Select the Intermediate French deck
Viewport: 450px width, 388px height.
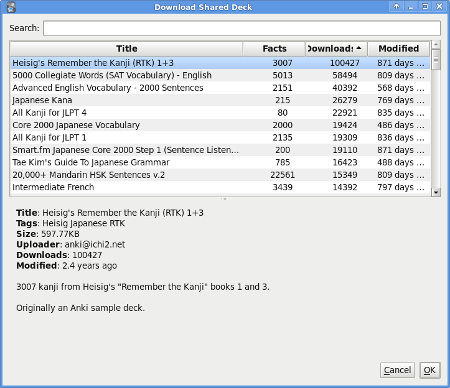coord(220,187)
